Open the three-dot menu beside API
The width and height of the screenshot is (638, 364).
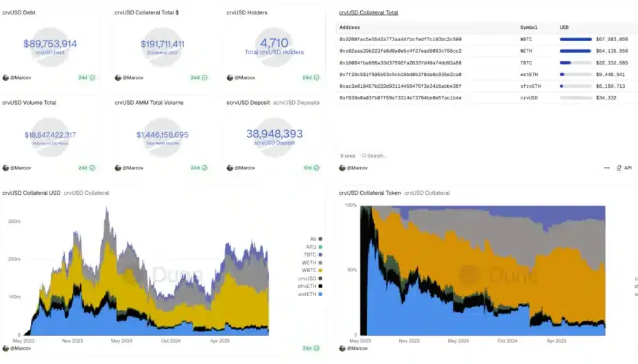pyautogui.click(x=606, y=167)
